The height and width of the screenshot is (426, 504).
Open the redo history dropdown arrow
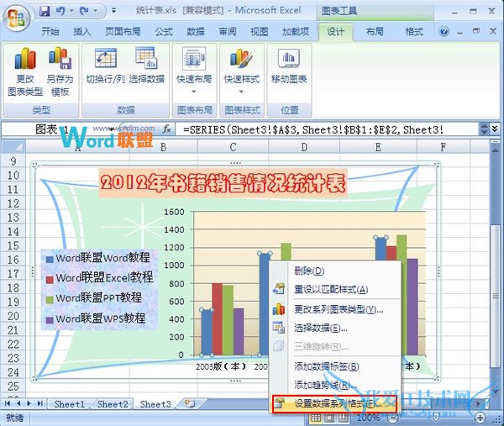(x=96, y=11)
